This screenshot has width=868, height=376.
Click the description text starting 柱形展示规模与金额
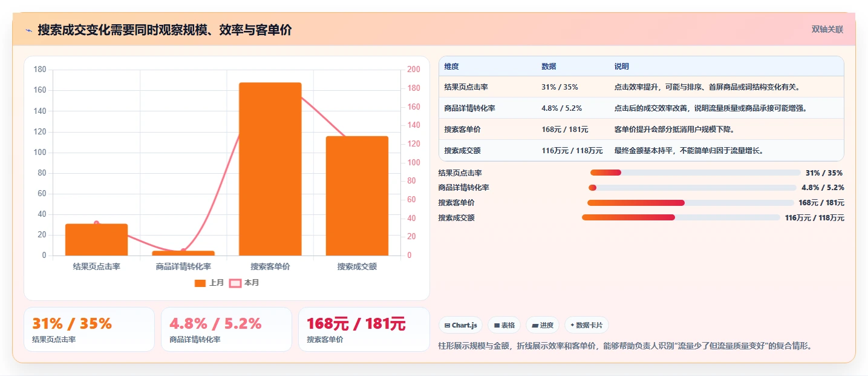(x=625, y=346)
